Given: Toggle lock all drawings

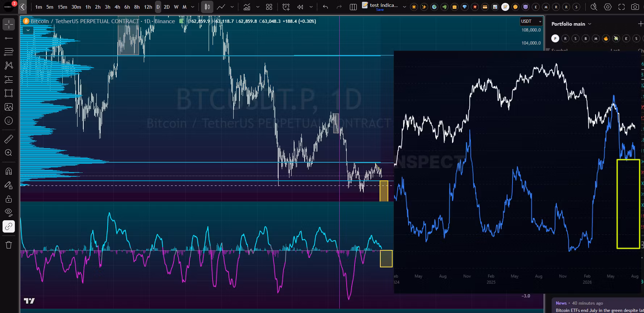Looking at the screenshot, I should [x=9, y=199].
